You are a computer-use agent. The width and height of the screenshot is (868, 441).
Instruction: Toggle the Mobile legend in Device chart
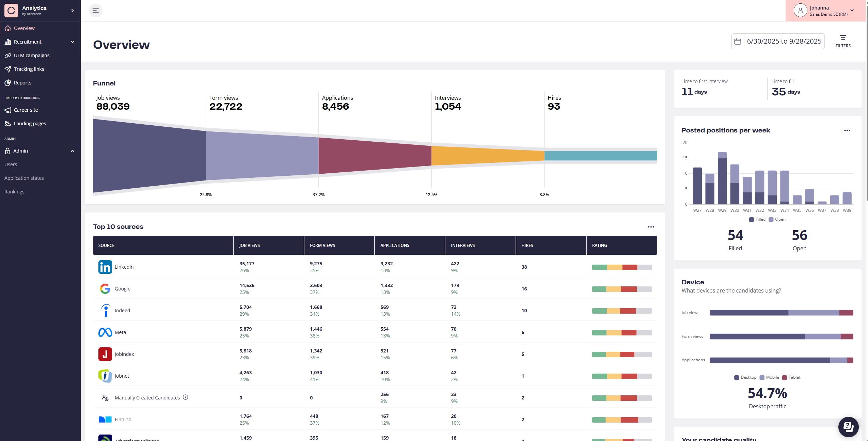[769, 377]
